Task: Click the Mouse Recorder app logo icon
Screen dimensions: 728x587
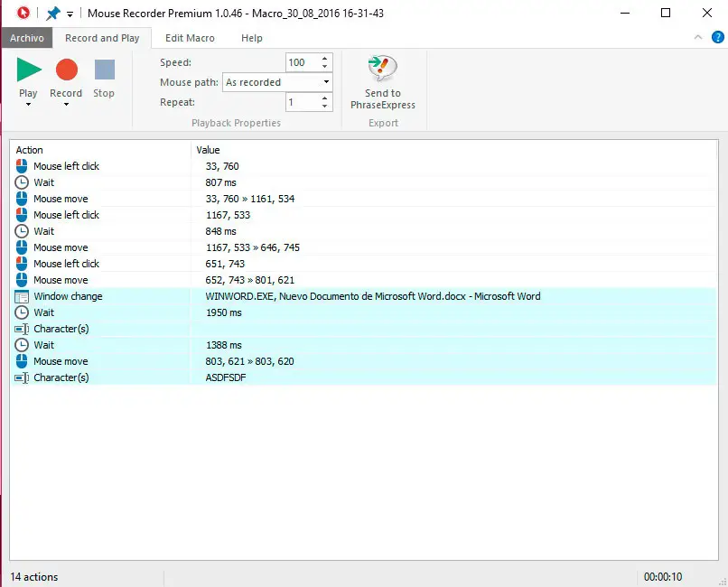Action: (x=23, y=13)
